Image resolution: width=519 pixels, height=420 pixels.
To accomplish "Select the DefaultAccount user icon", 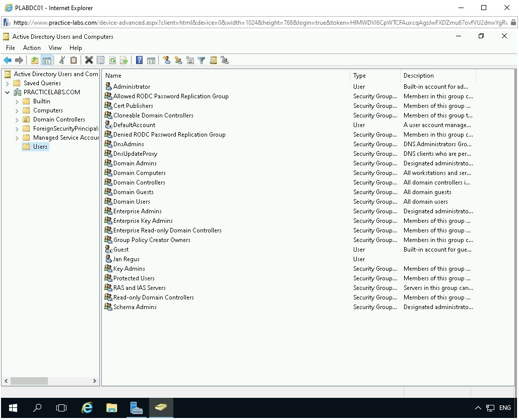I will (x=108, y=125).
